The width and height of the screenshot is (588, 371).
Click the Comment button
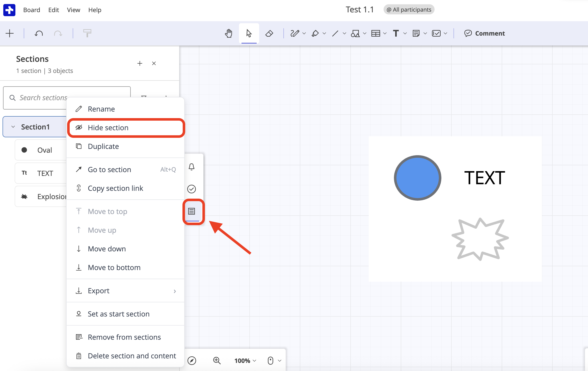484,33
